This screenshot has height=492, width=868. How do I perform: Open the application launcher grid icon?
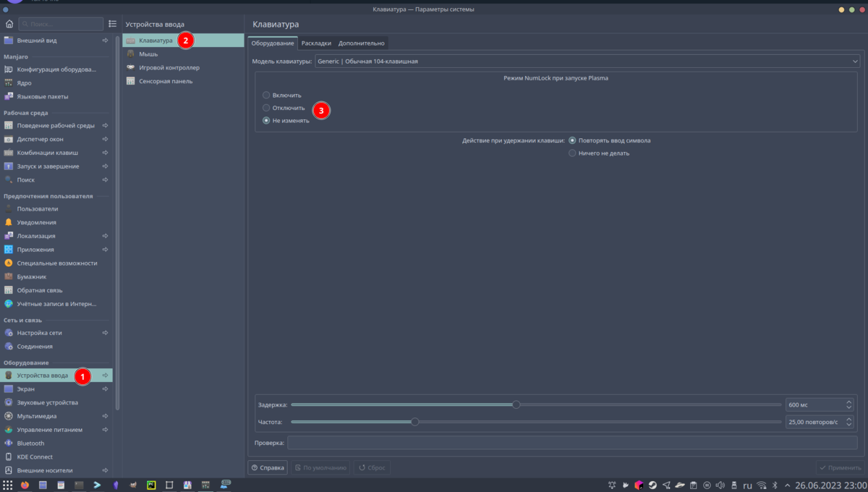pyautogui.click(x=7, y=485)
